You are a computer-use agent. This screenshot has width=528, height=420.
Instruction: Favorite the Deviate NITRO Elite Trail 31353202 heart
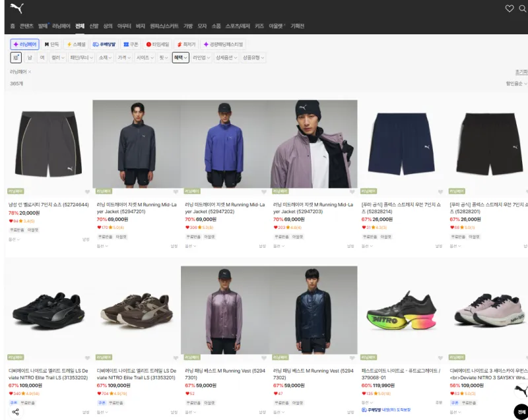tap(87, 358)
